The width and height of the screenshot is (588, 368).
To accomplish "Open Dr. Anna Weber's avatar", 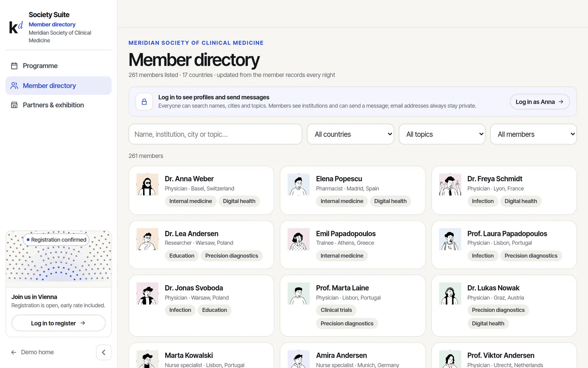I will pyautogui.click(x=147, y=184).
